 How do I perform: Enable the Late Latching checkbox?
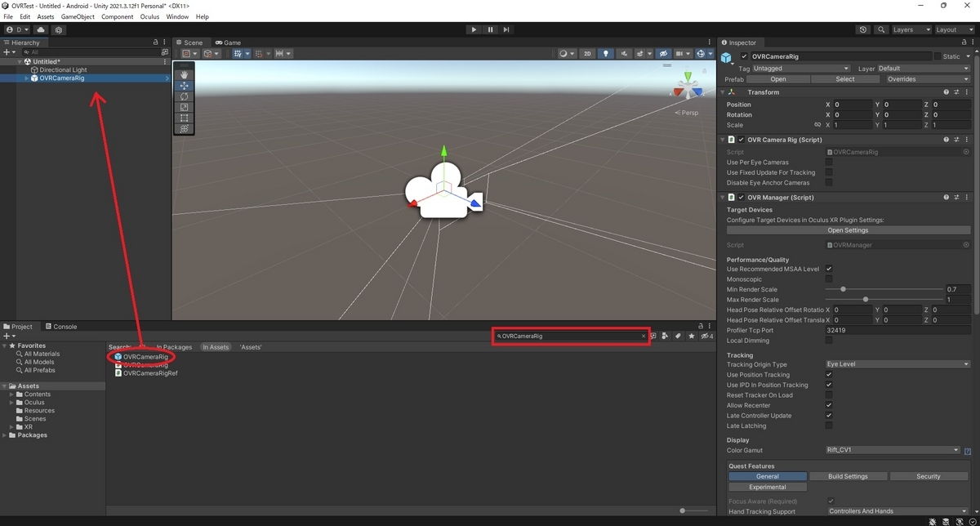pyautogui.click(x=829, y=426)
